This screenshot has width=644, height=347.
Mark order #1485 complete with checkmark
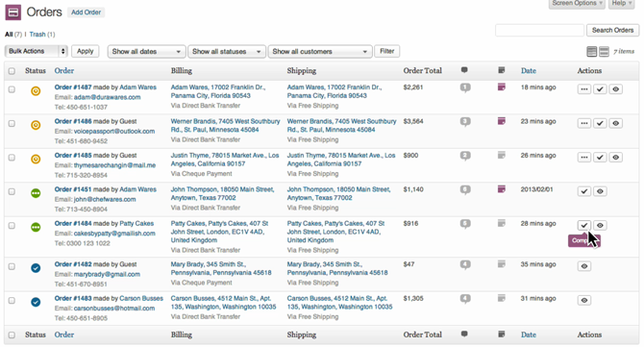click(x=600, y=158)
